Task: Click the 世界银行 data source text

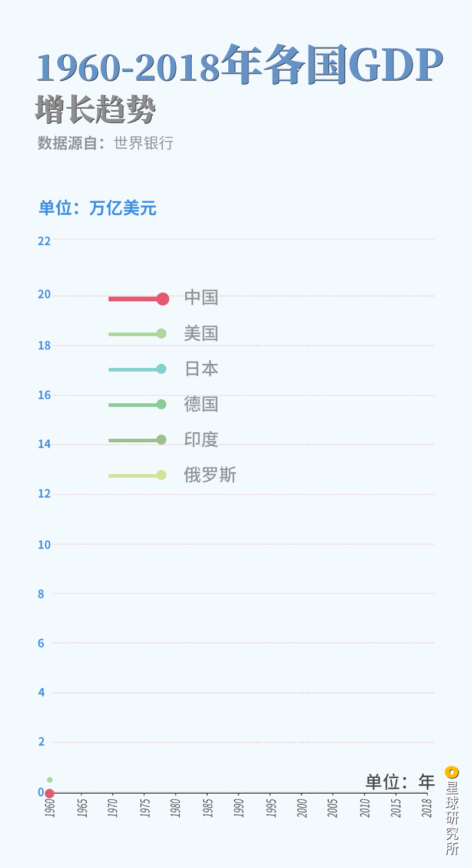Action: coord(143,143)
